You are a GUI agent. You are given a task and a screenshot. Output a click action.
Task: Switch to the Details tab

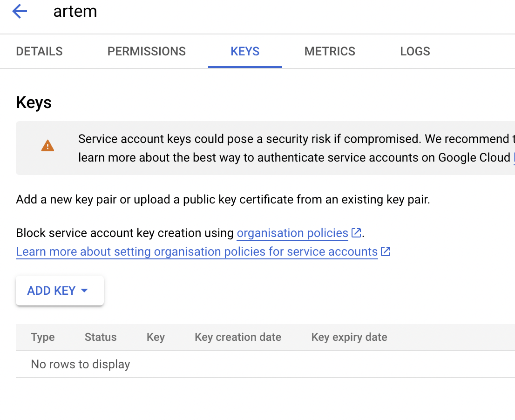[x=40, y=51]
